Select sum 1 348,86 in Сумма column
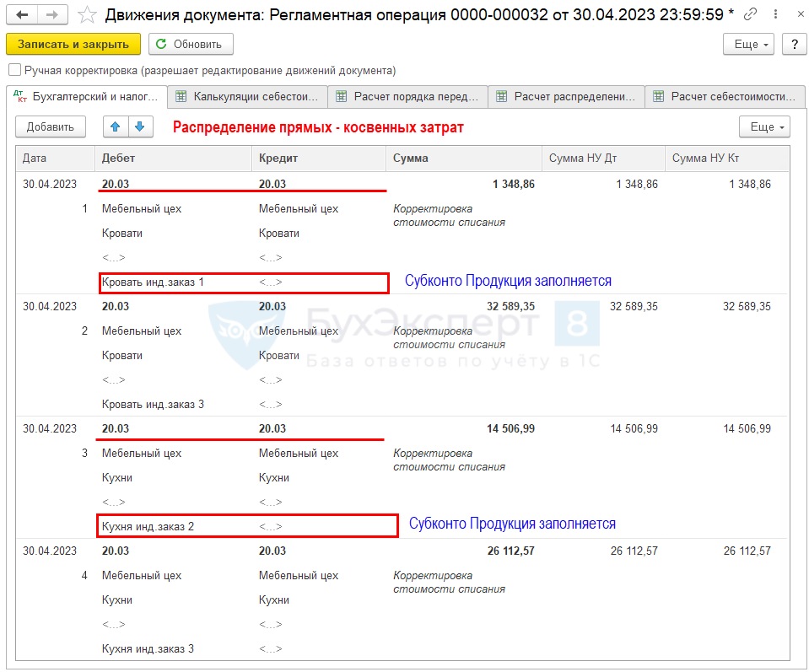The image size is (809, 672). [x=514, y=184]
